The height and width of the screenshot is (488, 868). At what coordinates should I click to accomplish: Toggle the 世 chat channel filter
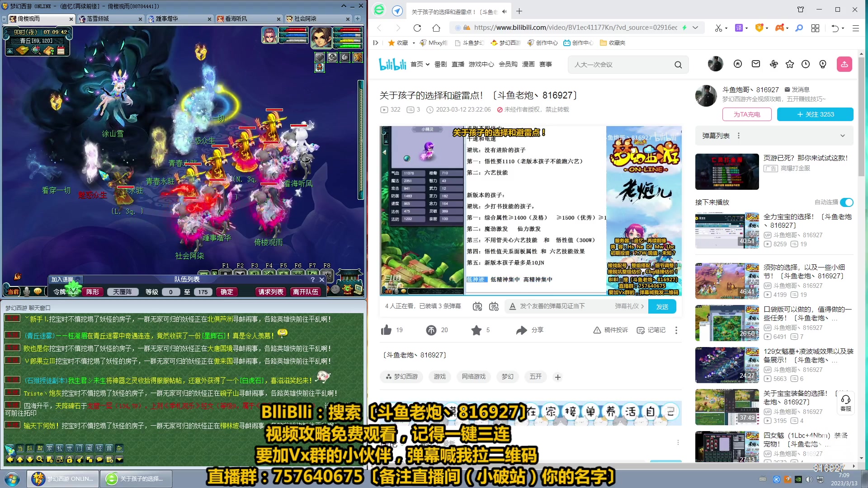click(70, 448)
